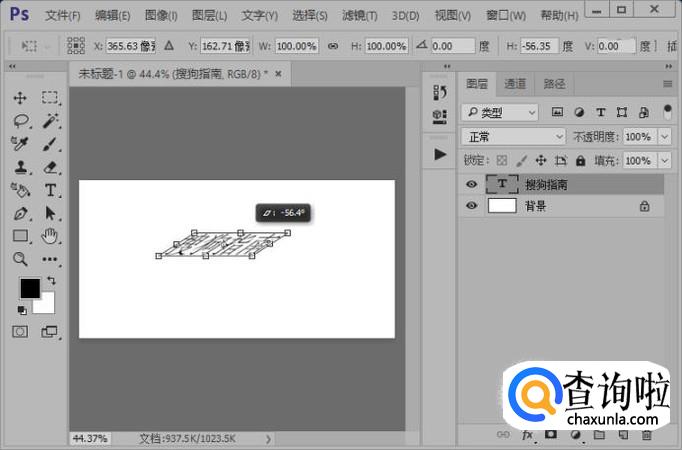Screen dimensions: 682x450
Task: Hide the 背景 layer
Action: tap(472, 206)
